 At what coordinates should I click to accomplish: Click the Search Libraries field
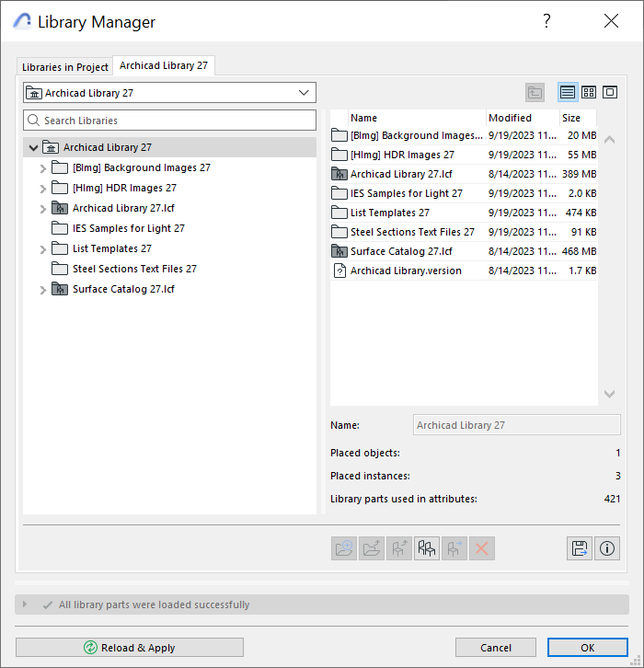click(169, 121)
